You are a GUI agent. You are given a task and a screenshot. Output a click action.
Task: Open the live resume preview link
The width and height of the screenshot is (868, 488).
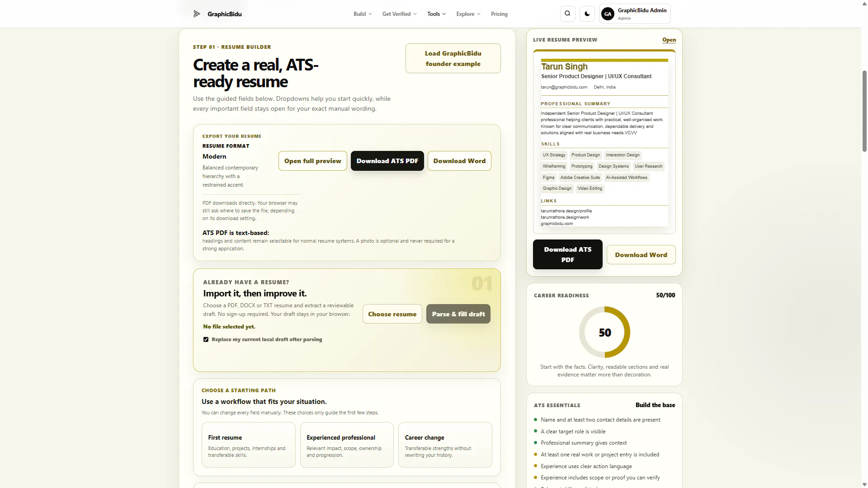pos(669,40)
